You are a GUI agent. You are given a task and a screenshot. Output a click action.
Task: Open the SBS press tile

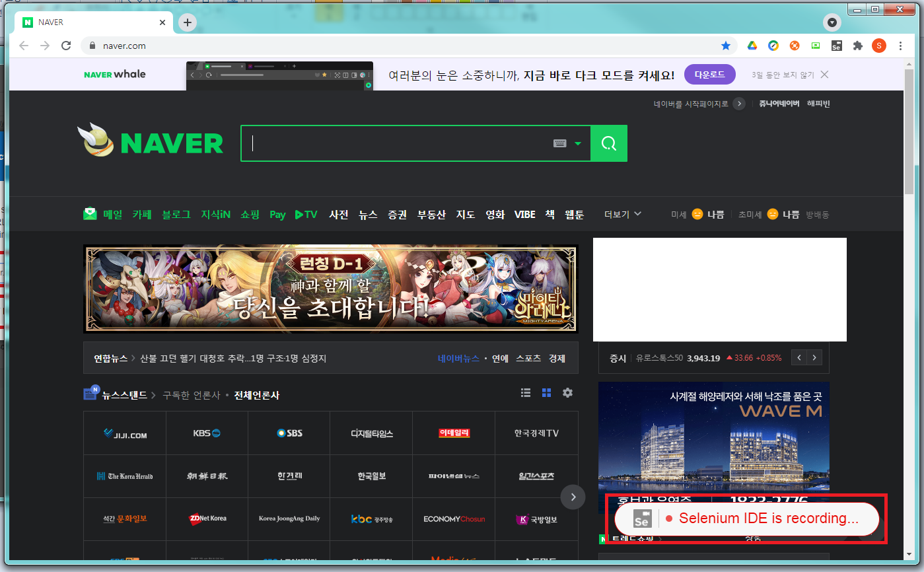coord(289,433)
